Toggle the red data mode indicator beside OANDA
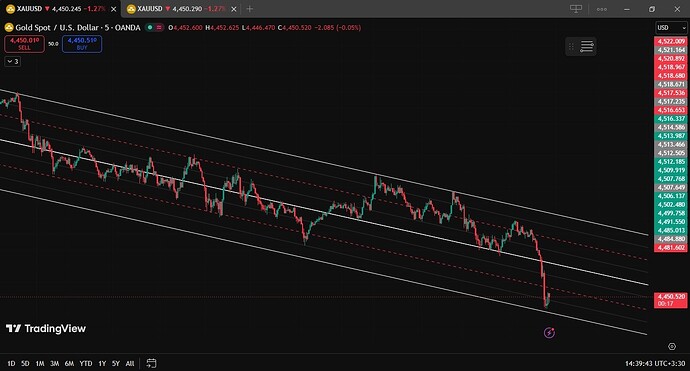 (159, 27)
